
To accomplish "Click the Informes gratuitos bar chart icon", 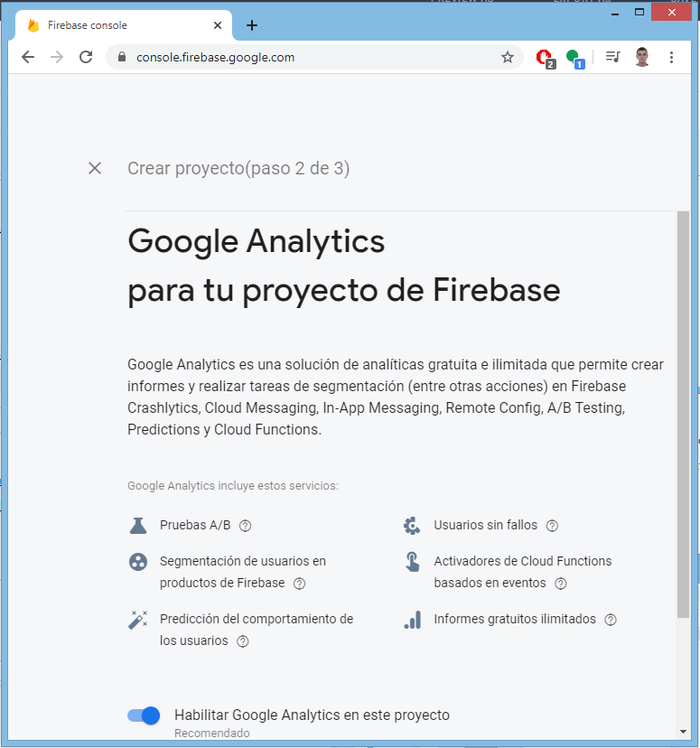I will 413,619.
